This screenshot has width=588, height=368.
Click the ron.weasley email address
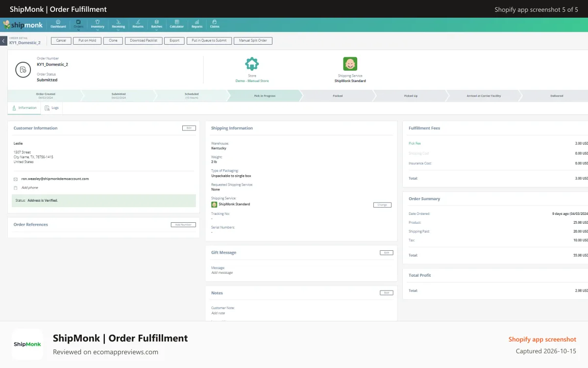pos(55,179)
